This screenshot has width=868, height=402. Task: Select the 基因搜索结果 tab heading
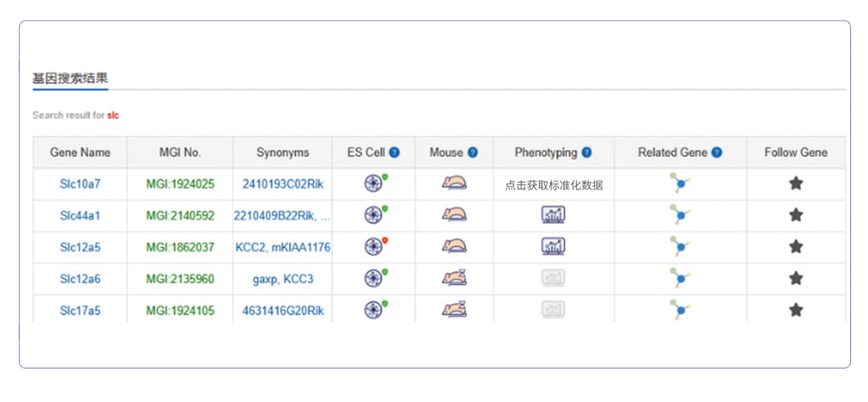(x=70, y=79)
